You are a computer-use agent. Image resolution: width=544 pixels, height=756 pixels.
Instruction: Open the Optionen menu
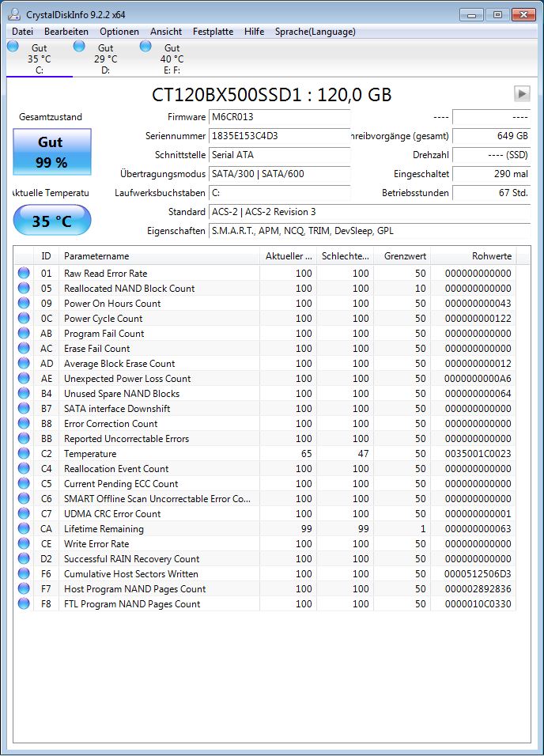[119, 32]
